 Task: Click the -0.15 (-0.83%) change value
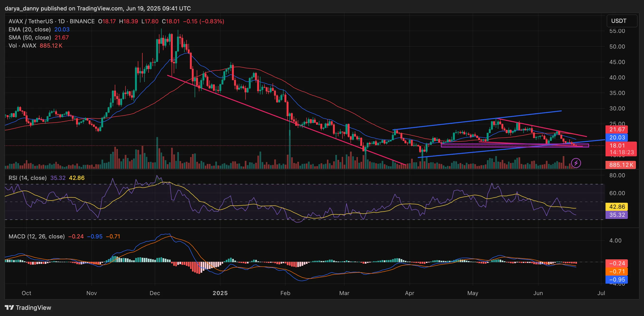pyautogui.click(x=203, y=21)
